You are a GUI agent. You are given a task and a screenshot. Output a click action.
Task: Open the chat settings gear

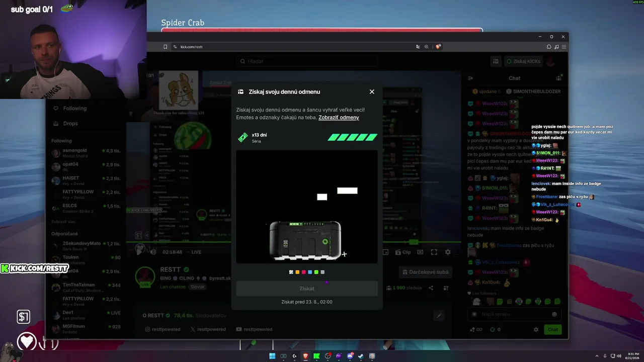click(536, 329)
